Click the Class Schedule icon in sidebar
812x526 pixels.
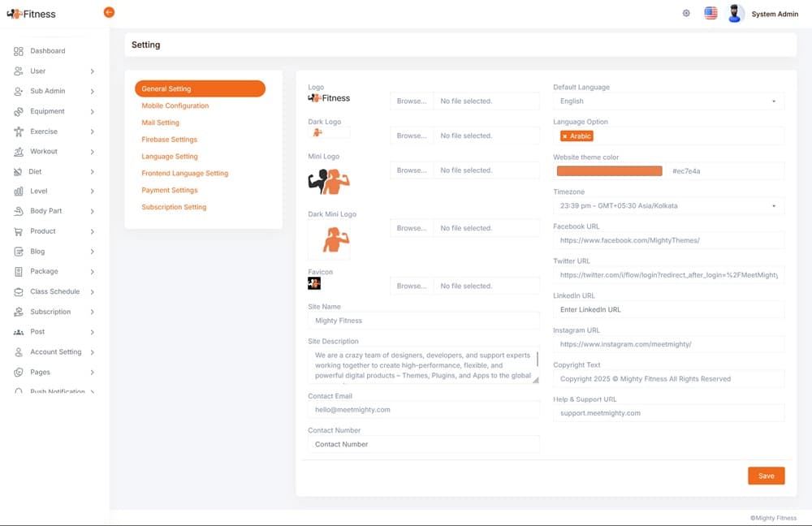click(19, 291)
